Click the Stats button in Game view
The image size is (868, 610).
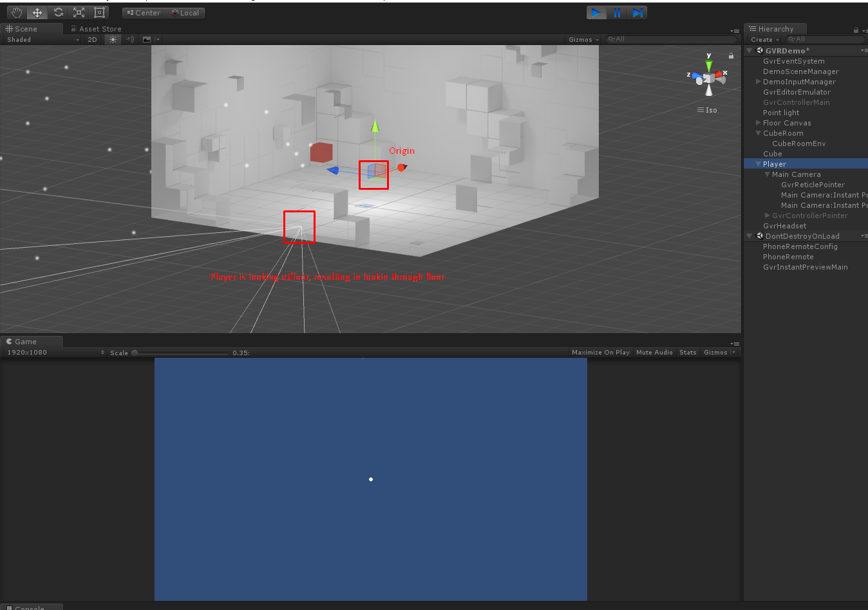click(x=688, y=352)
